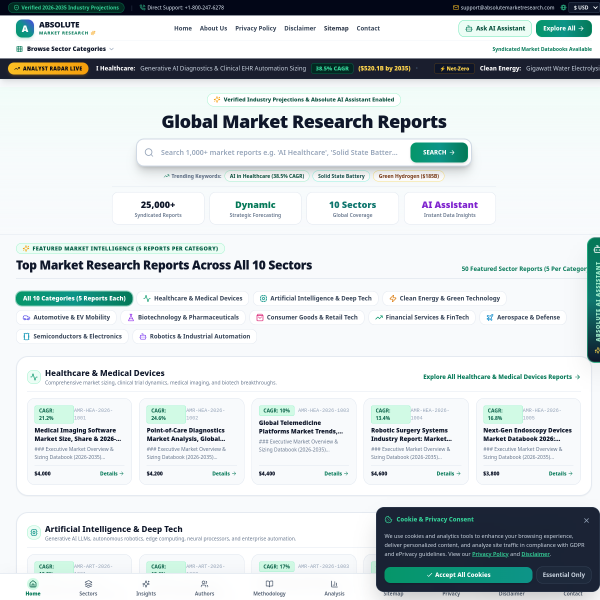Focus the market reports search field
The height and width of the screenshot is (600, 600).
[279, 152]
